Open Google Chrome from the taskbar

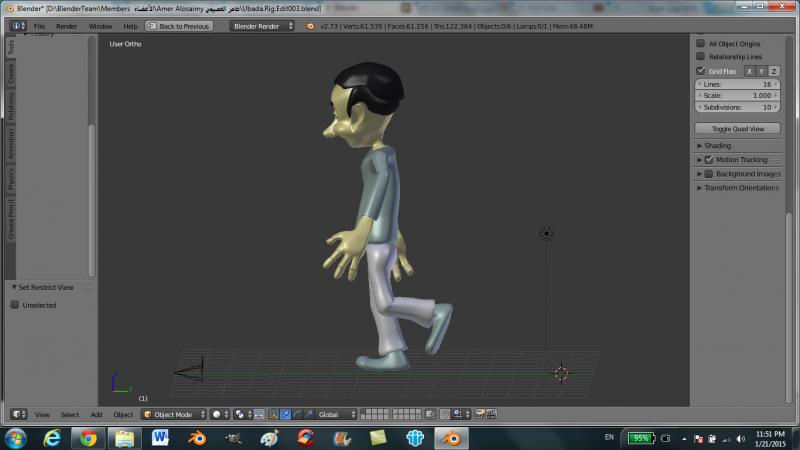click(x=88, y=438)
